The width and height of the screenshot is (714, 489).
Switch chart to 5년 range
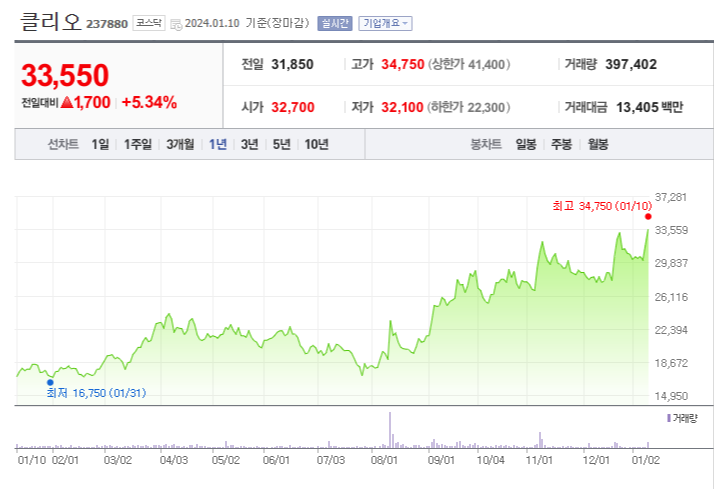(x=281, y=144)
